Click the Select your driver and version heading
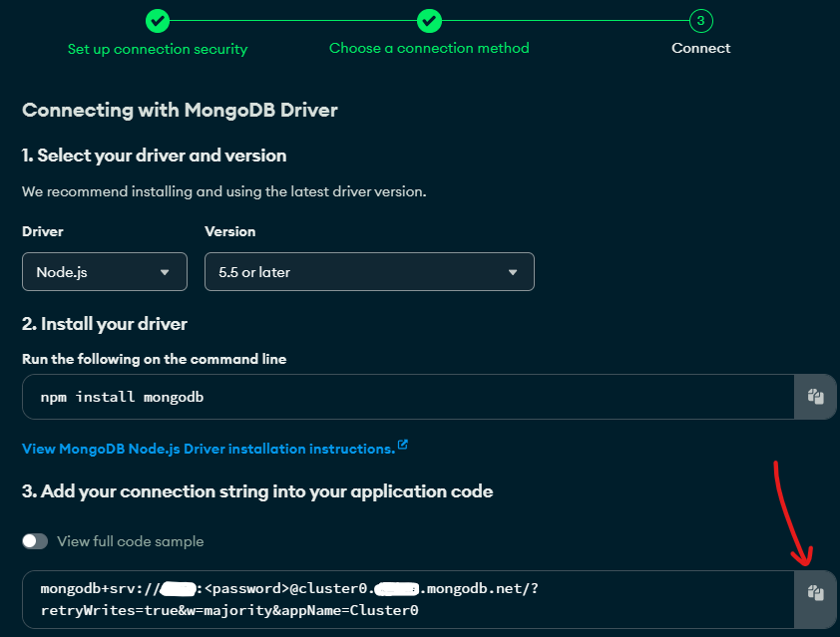Screen dimensions: 840x637 pyautogui.click(x=155, y=156)
